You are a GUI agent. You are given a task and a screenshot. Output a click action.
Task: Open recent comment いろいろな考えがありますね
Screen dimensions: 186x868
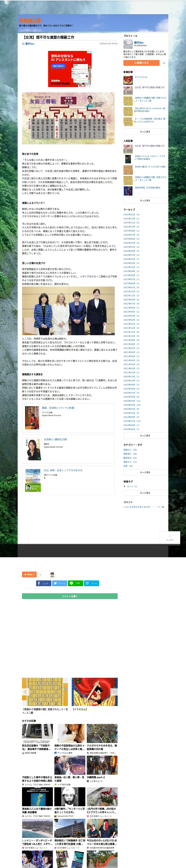[x=144, y=507]
